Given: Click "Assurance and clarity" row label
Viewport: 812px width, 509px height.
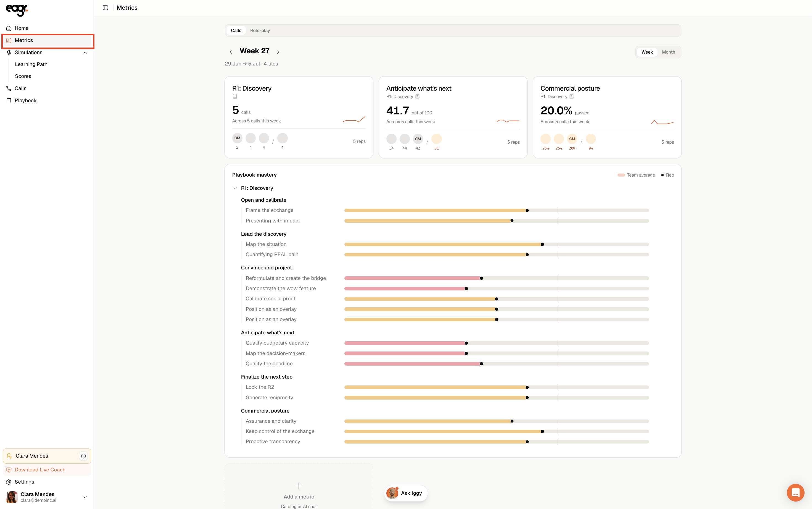Looking at the screenshot, I should (x=271, y=421).
